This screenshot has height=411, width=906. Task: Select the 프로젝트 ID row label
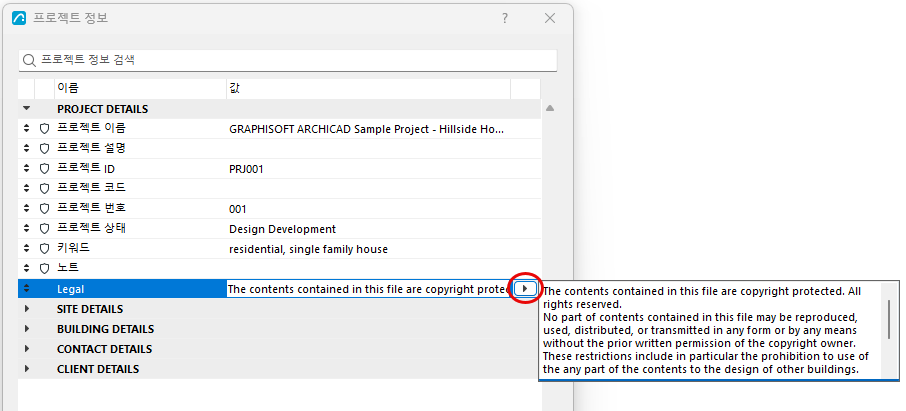pyautogui.click(x=86, y=168)
